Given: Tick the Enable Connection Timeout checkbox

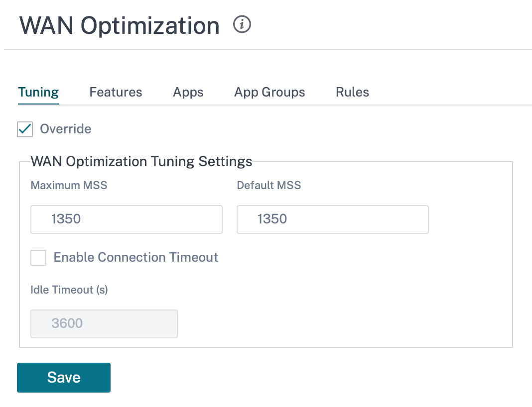Looking at the screenshot, I should pyautogui.click(x=38, y=258).
